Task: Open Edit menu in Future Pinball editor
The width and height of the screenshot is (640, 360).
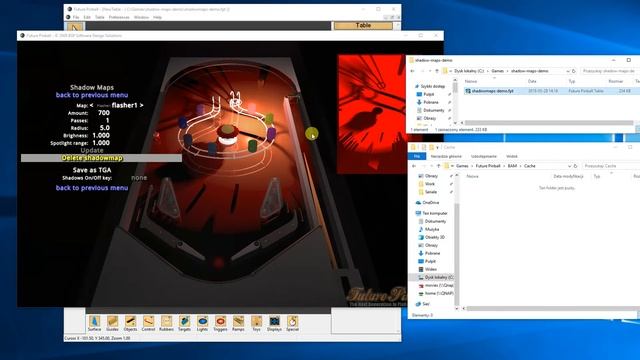Action: pyautogui.click(x=87, y=18)
